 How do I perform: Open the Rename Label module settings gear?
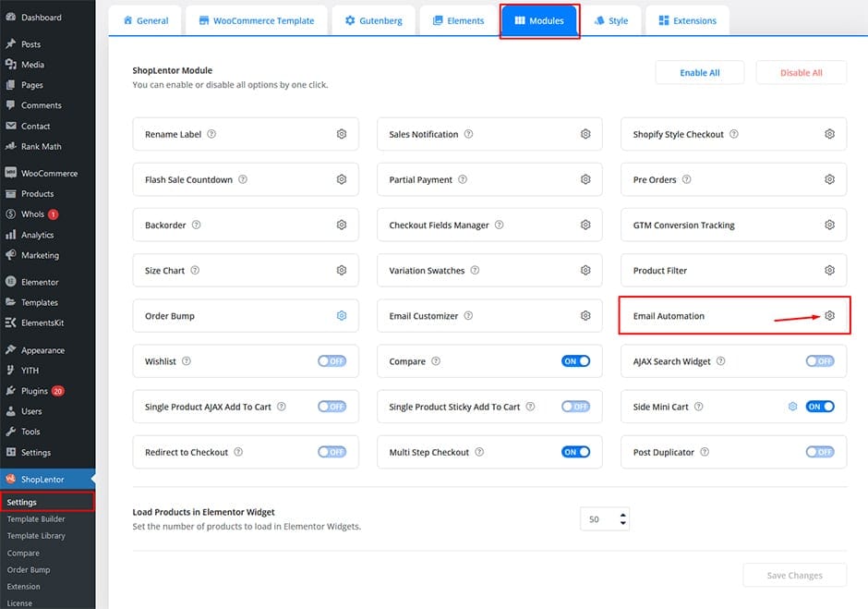(340, 133)
